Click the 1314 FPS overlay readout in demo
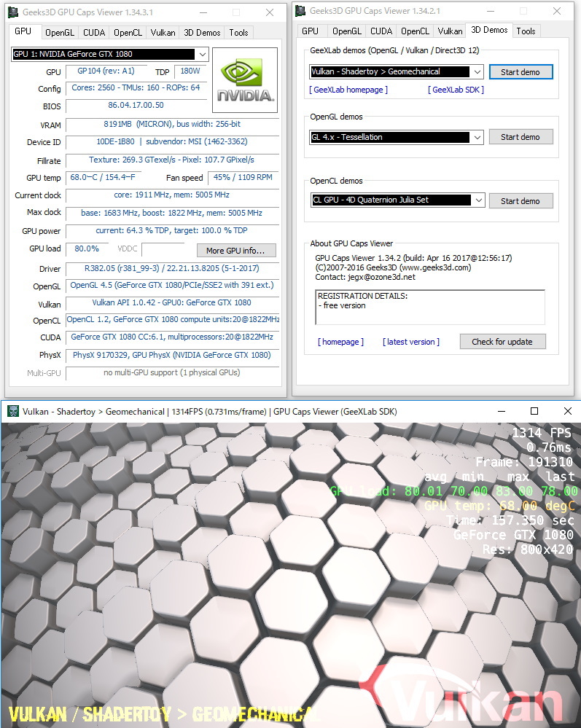581x728 pixels. 542,433
